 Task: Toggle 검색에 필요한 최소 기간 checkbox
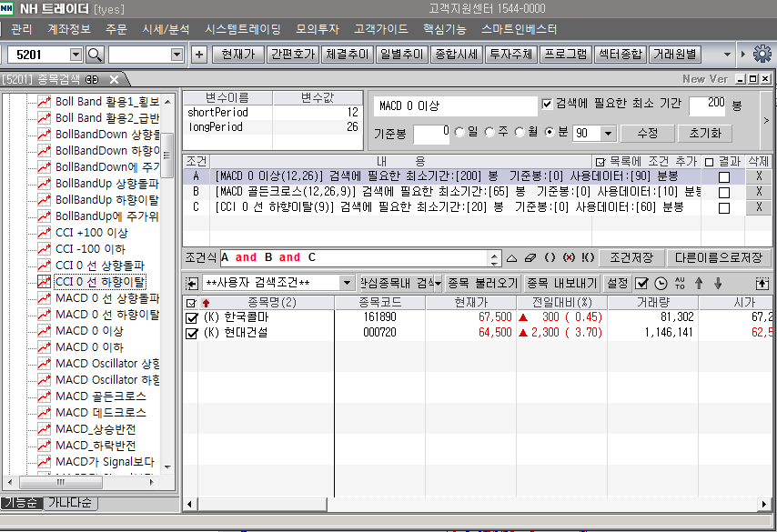click(547, 105)
